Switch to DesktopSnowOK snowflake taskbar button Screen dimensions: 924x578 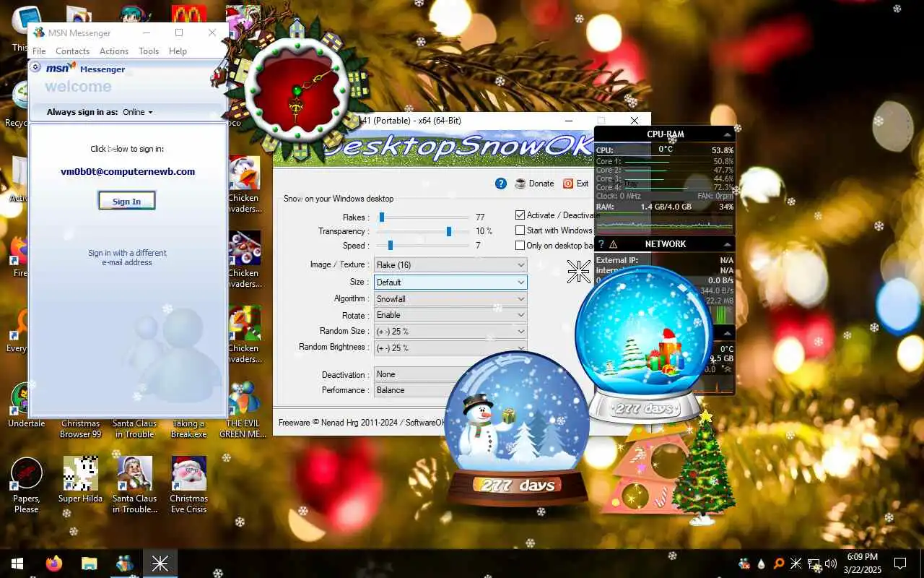click(x=160, y=564)
